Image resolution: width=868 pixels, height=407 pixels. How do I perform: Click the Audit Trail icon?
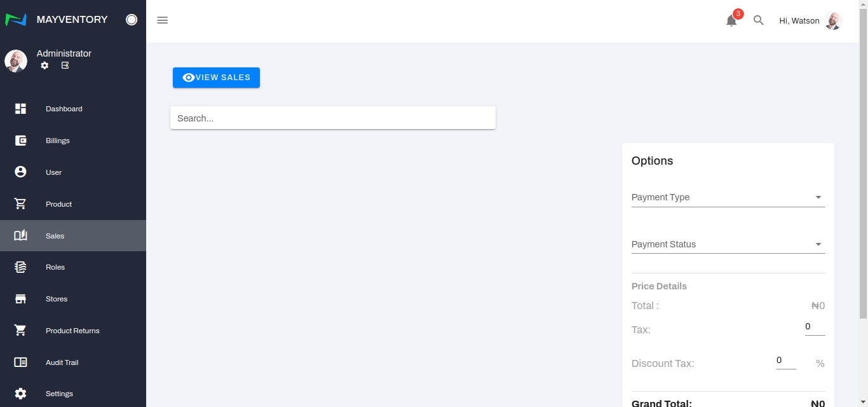point(20,362)
